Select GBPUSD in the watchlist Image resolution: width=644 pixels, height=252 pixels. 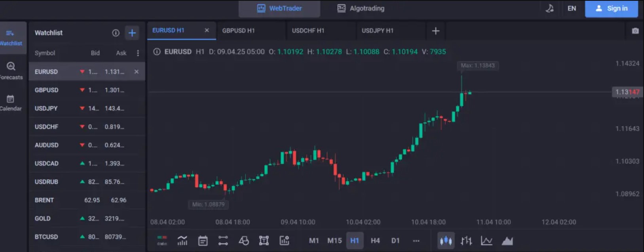coord(87,90)
